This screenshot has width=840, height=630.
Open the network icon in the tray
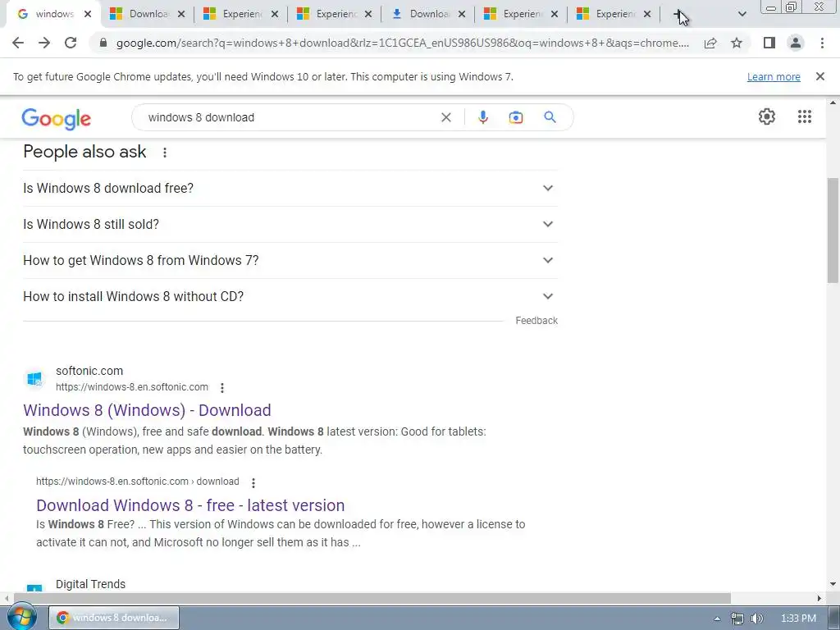pos(737,619)
